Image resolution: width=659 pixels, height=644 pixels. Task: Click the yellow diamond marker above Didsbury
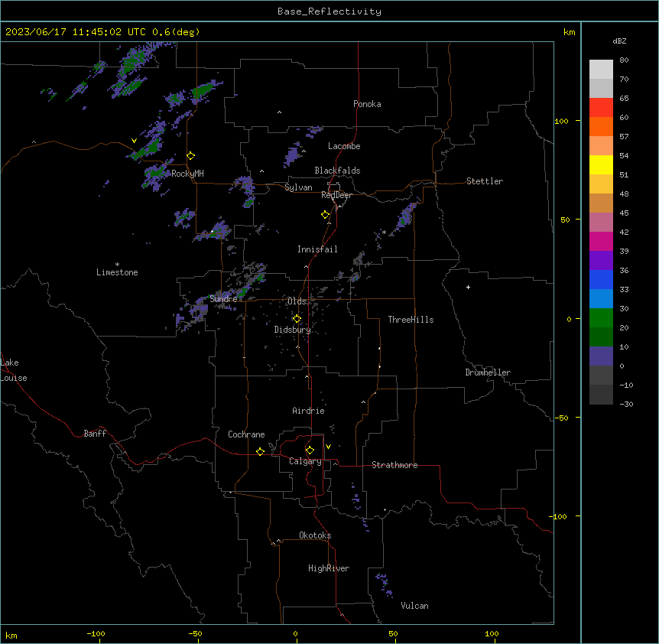(x=297, y=319)
